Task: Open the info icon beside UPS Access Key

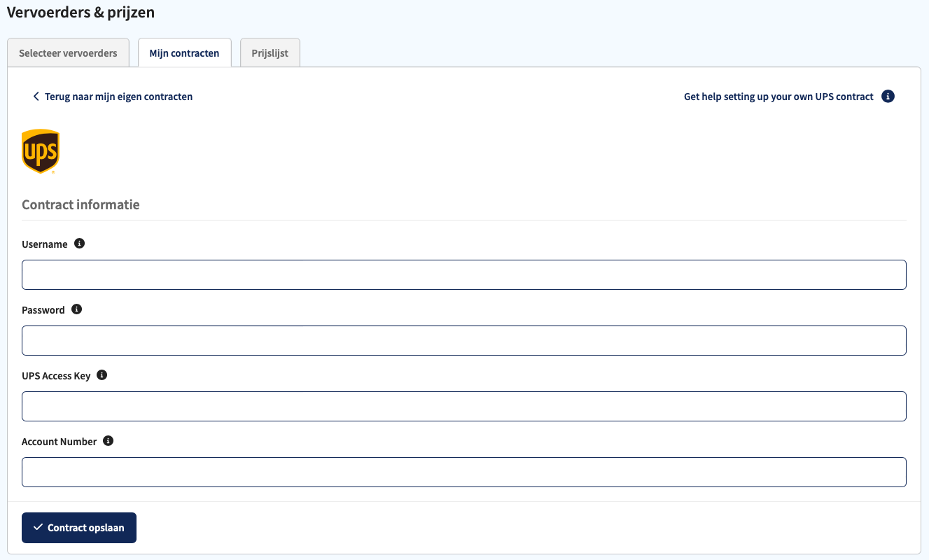Action: click(x=102, y=375)
